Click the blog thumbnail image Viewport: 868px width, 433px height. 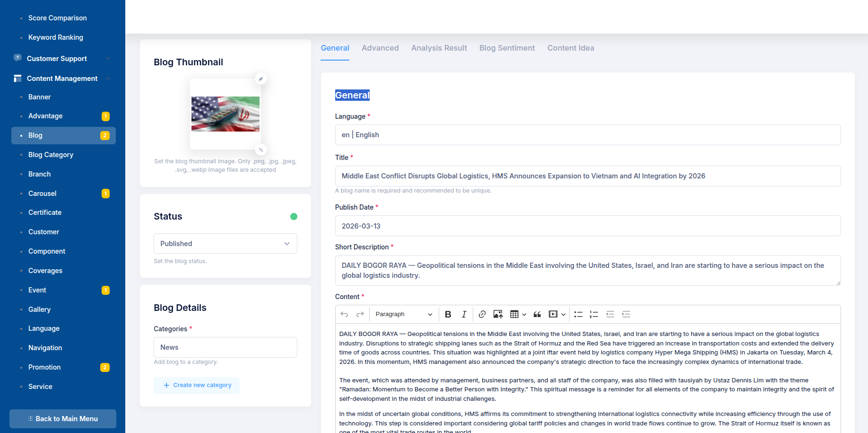(x=226, y=114)
